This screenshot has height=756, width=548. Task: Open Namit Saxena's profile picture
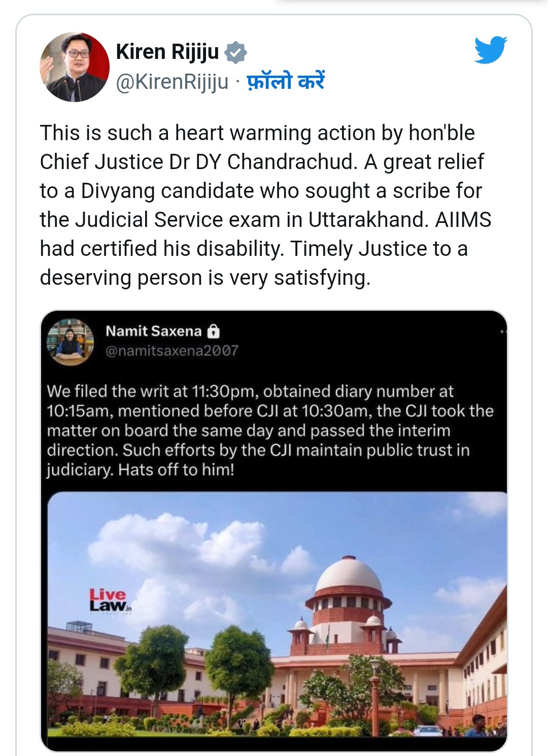point(70,342)
